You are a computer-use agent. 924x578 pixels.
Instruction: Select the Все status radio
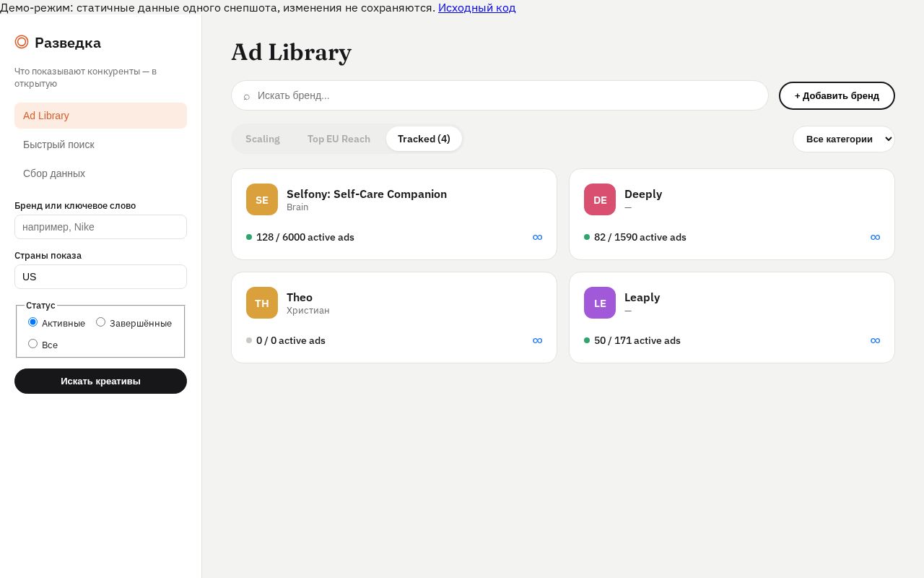pyautogui.click(x=32, y=344)
